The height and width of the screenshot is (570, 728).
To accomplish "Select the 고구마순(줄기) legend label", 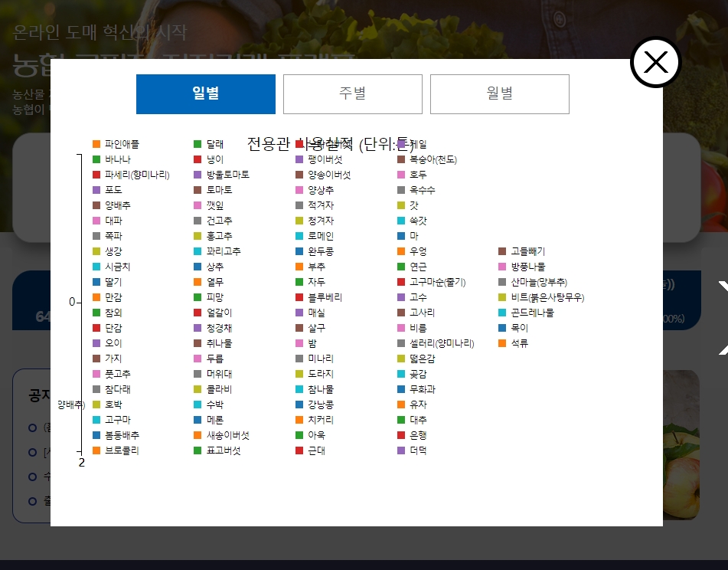I will tap(438, 282).
